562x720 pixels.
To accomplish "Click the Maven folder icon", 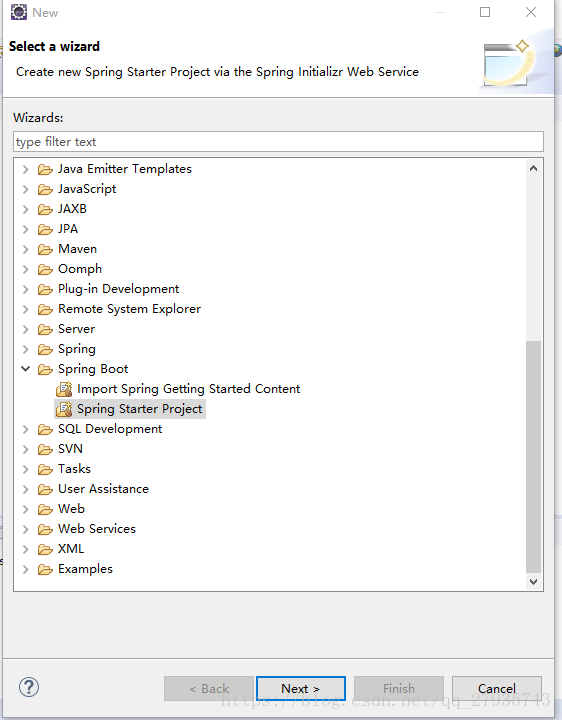I will [45, 249].
